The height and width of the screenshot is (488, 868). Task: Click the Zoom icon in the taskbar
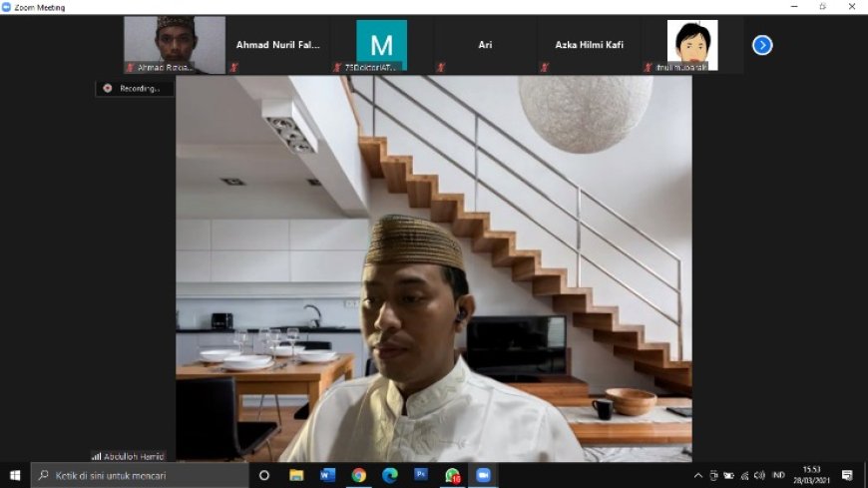[483, 475]
